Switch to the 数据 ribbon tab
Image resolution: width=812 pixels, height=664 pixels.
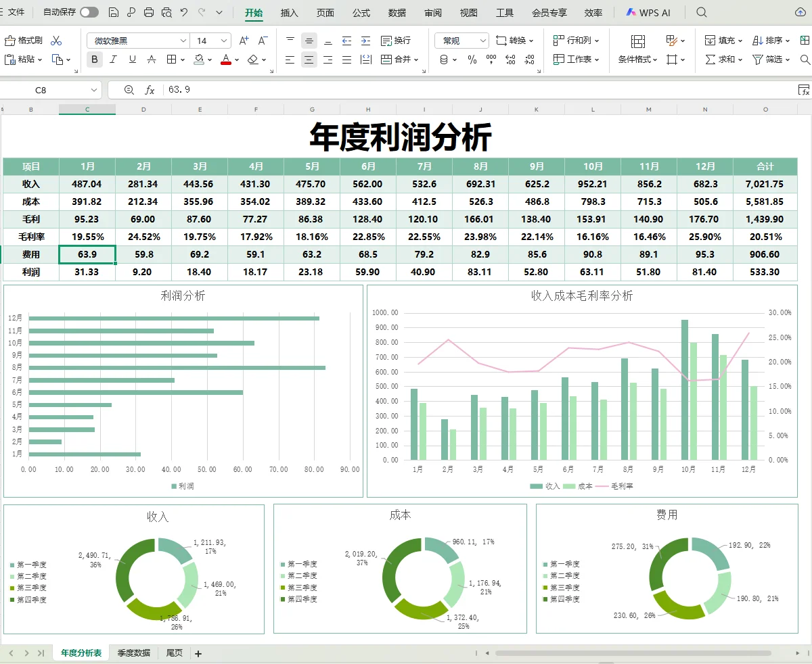coord(397,12)
